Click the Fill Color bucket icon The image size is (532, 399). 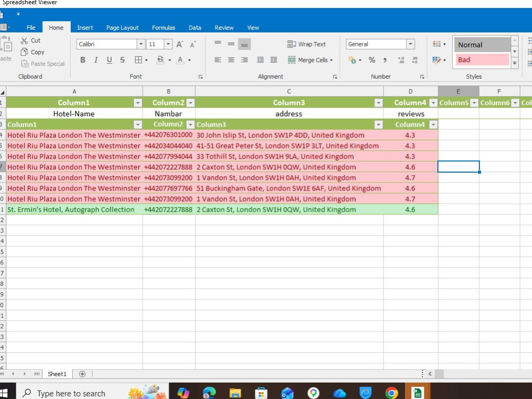[161, 60]
